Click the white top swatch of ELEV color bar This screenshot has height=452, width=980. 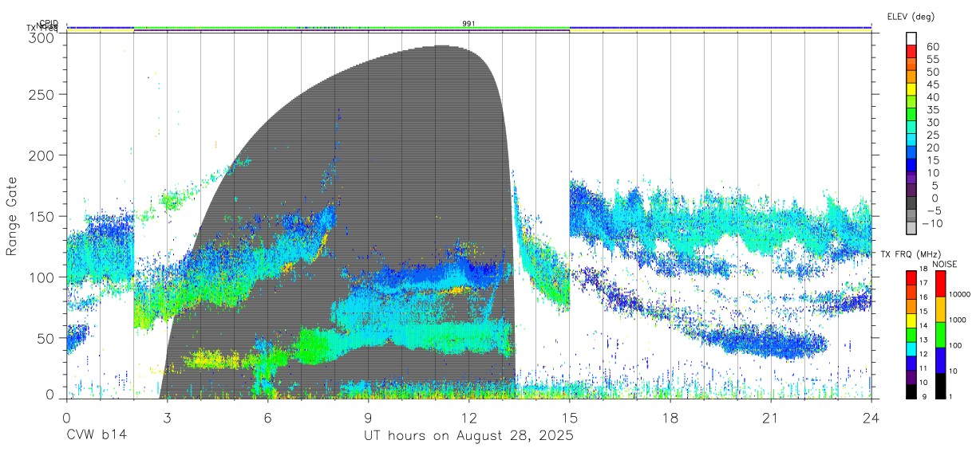pyautogui.click(x=911, y=39)
